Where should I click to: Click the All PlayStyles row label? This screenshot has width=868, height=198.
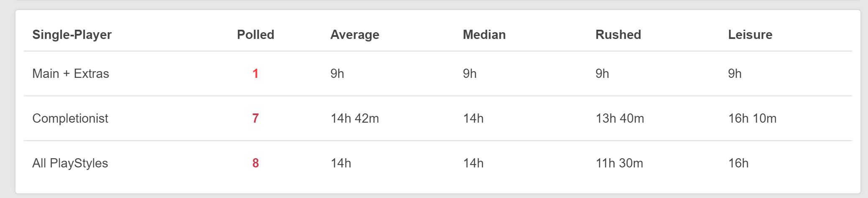pyautogui.click(x=70, y=163)
